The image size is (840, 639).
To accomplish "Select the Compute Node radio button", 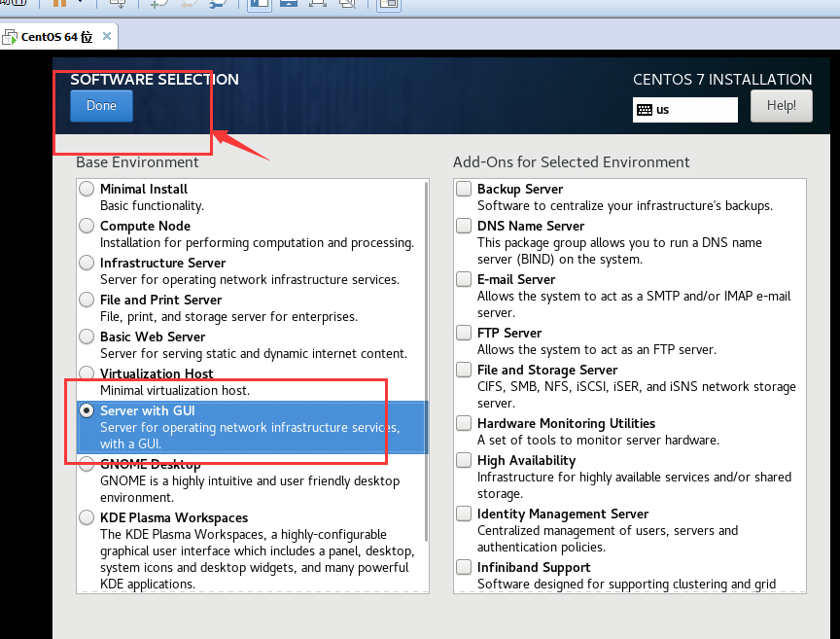I will (x=87, y=226).
